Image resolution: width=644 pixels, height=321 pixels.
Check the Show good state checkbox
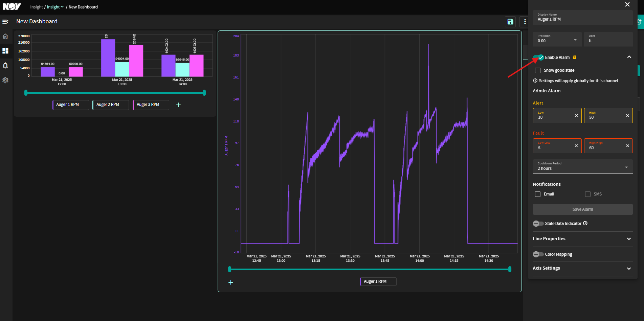point(538,70)
